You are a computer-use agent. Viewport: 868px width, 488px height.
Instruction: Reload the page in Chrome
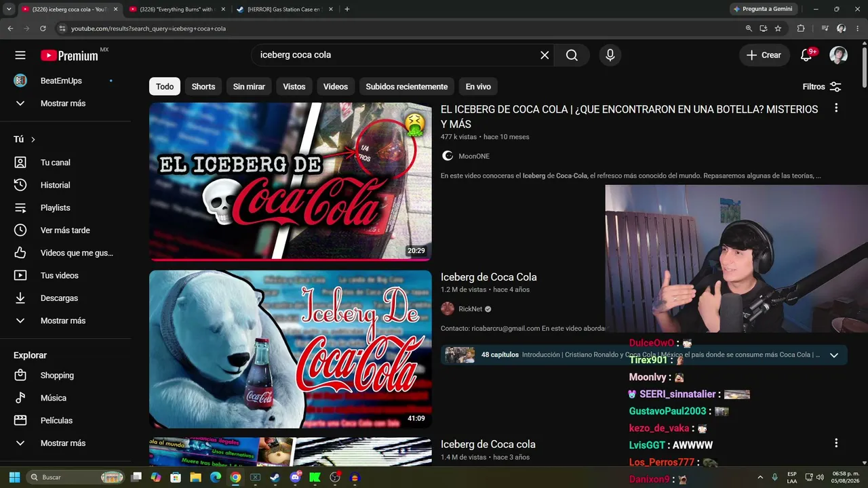[x=43, y=28]
